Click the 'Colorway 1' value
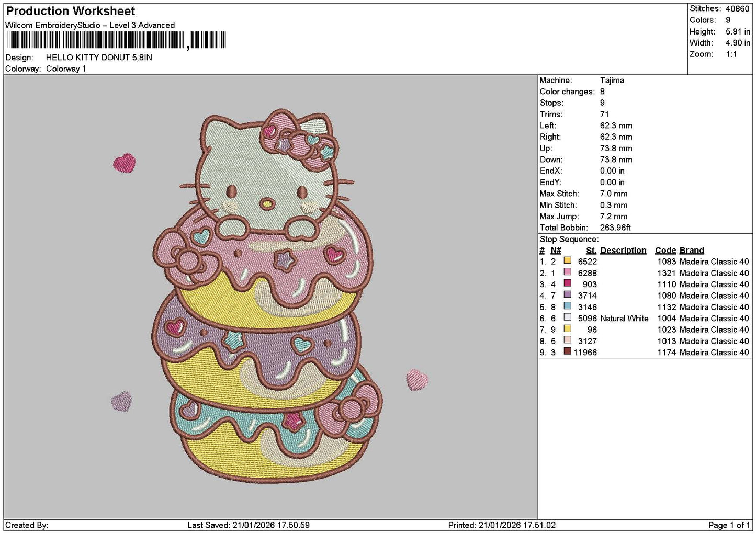 click(66, 69)
